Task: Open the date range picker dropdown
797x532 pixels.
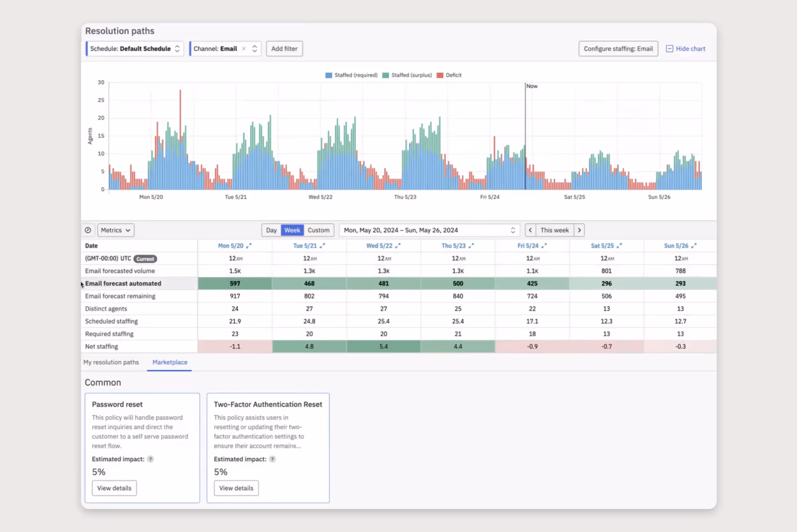Action: (x=429, y=230)
